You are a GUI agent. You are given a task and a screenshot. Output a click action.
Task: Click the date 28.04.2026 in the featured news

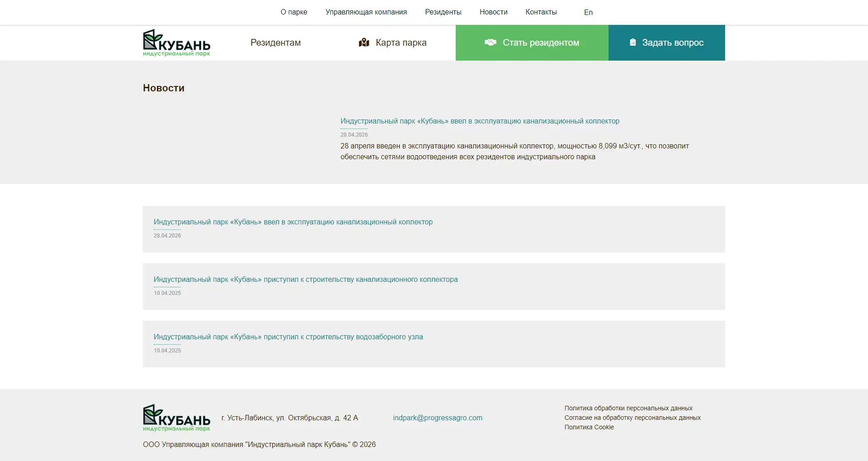point(354,135)
